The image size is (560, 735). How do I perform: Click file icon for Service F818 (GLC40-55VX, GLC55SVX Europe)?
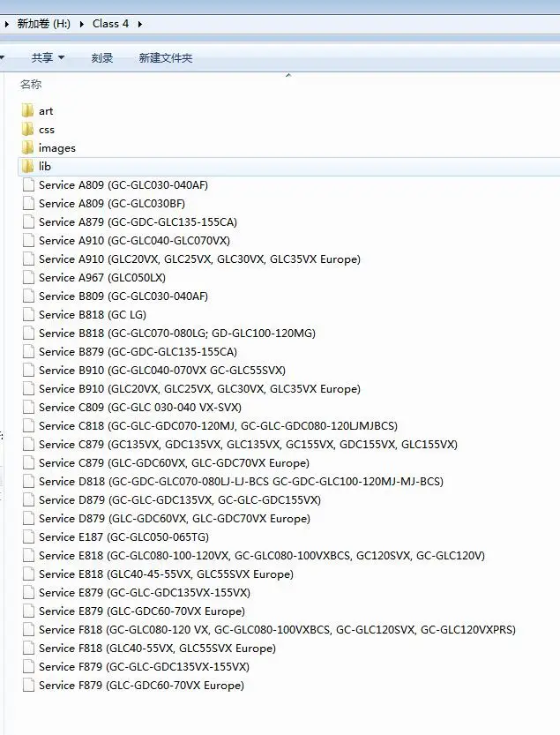coord(28,648)
